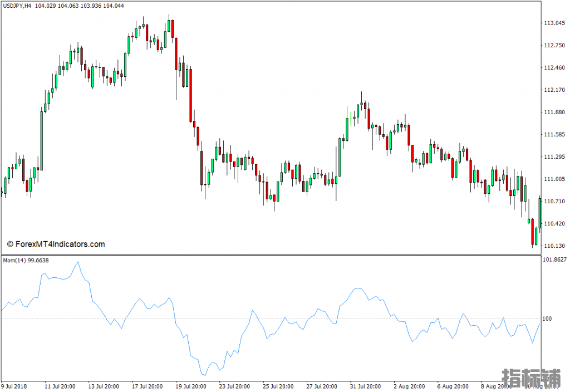Click the USDJPY,H4 symbol label

17,6
